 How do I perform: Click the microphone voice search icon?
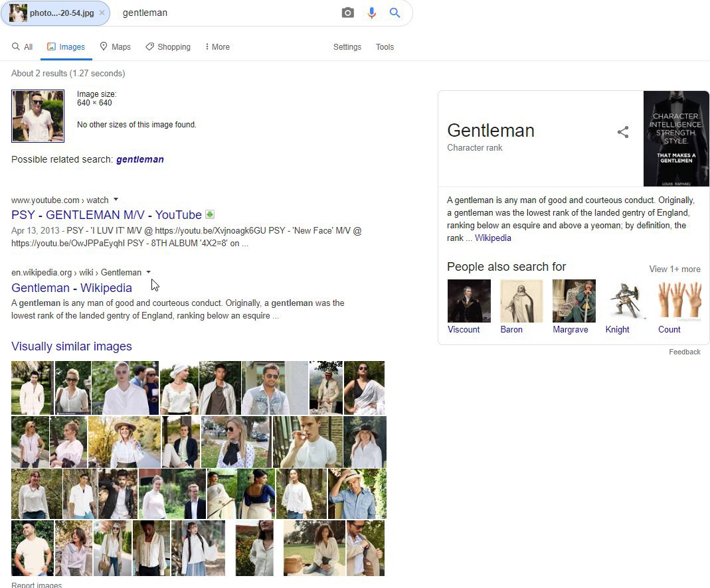click(x=372, y=13)
